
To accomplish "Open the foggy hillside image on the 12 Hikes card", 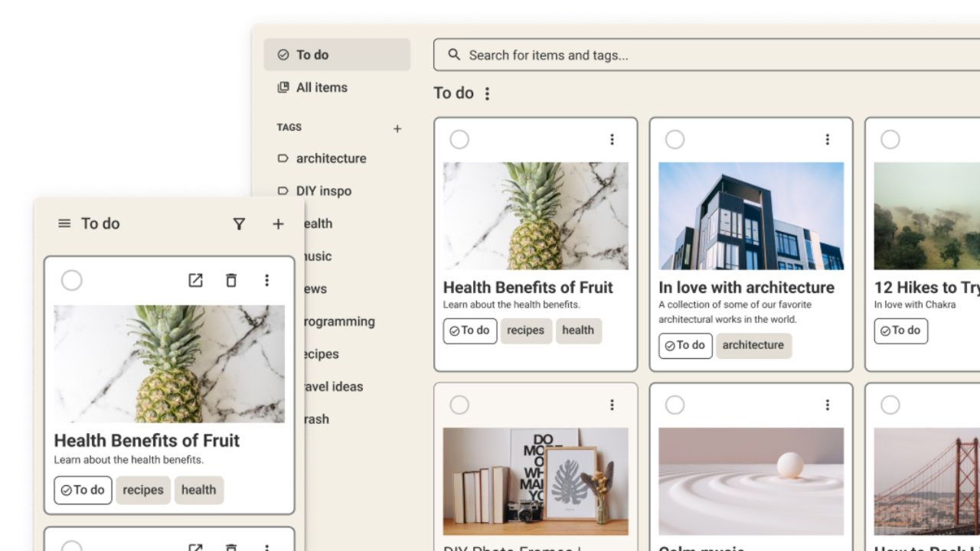I will point(927,216).
